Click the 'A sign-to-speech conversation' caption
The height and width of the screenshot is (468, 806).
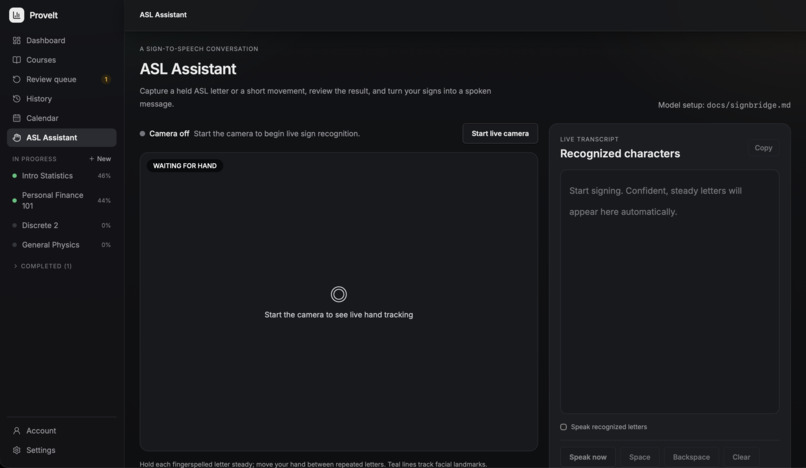pyautogui.click(x=199, y=49)
